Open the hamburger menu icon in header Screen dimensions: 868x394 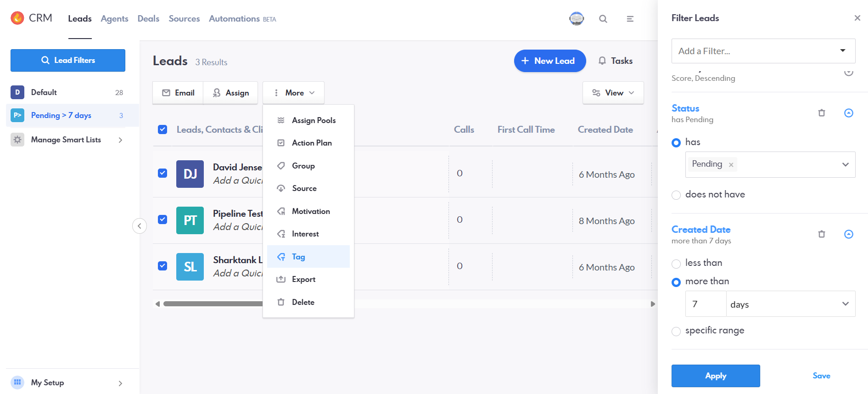(x=630, y=19)
